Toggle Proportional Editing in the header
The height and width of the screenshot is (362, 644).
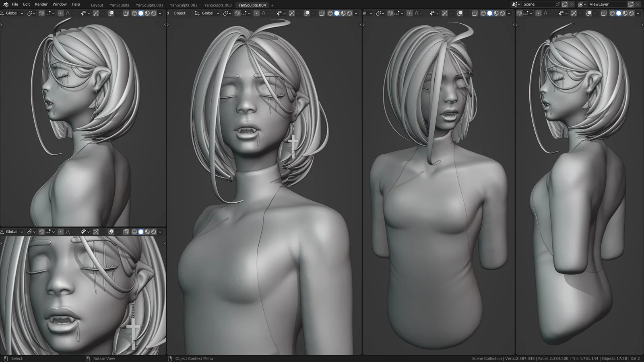(61, 13)
